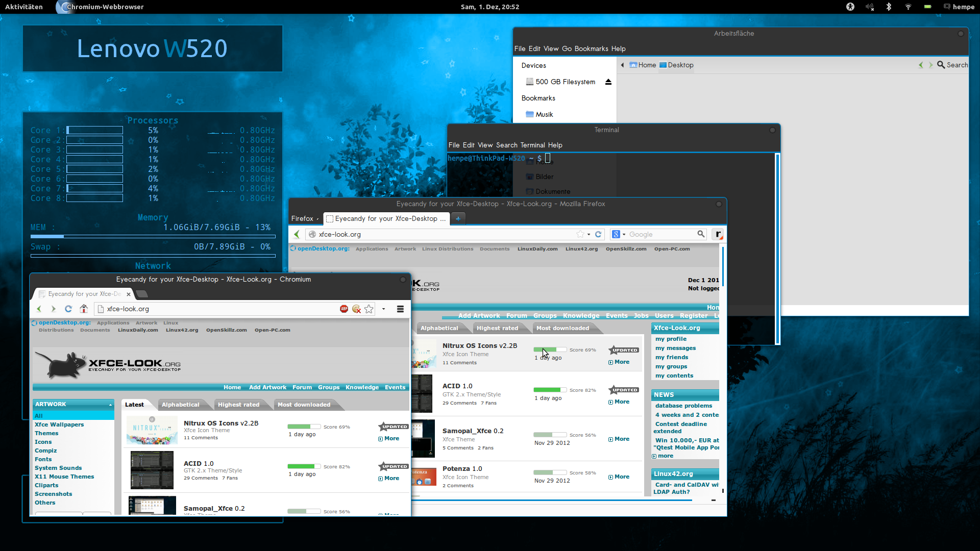The image size is (980, 551).
Task: Eject the 500 GB Filesystem drive
Action: pyautogui.click(x=608, y=82)
